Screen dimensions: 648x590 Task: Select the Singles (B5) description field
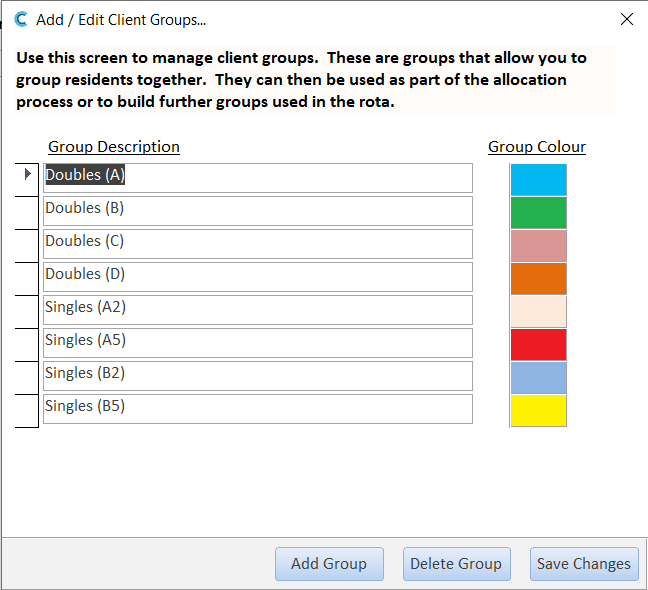click(x=258, y=409)
